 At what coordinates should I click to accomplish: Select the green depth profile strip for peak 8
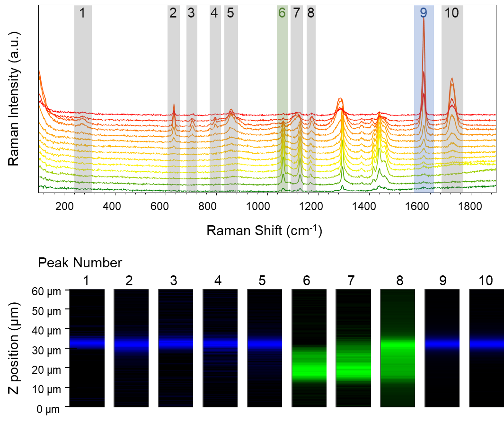[398, 348]
